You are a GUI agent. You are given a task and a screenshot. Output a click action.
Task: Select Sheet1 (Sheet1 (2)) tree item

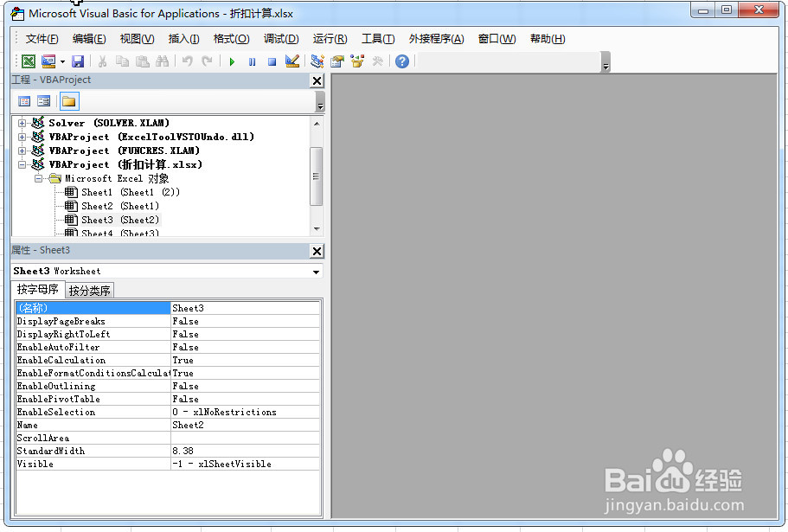coord(130,192)
